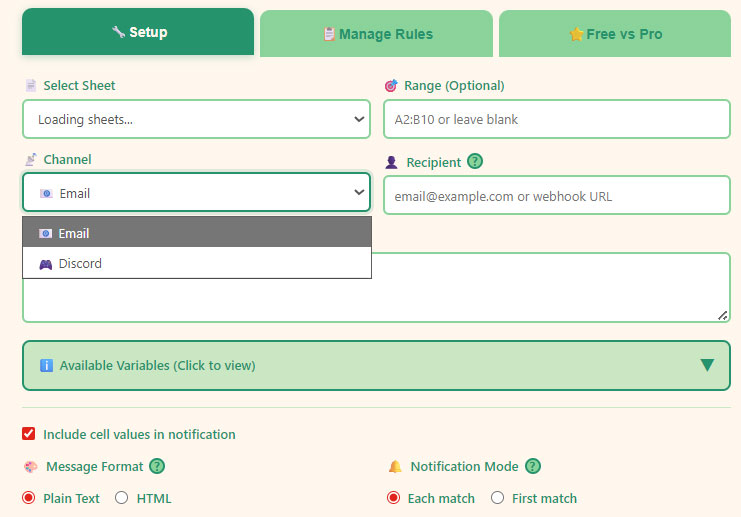Screen dimensions: 741x517
Task: Click the blue info icon by Available Variables
Action: coord(46,365)
